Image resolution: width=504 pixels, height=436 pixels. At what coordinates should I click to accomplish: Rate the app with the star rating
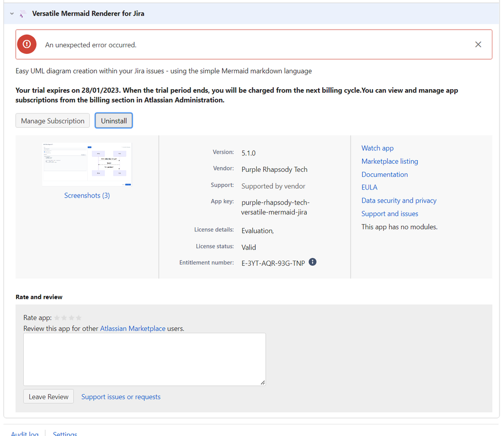(x=68, y=318)
